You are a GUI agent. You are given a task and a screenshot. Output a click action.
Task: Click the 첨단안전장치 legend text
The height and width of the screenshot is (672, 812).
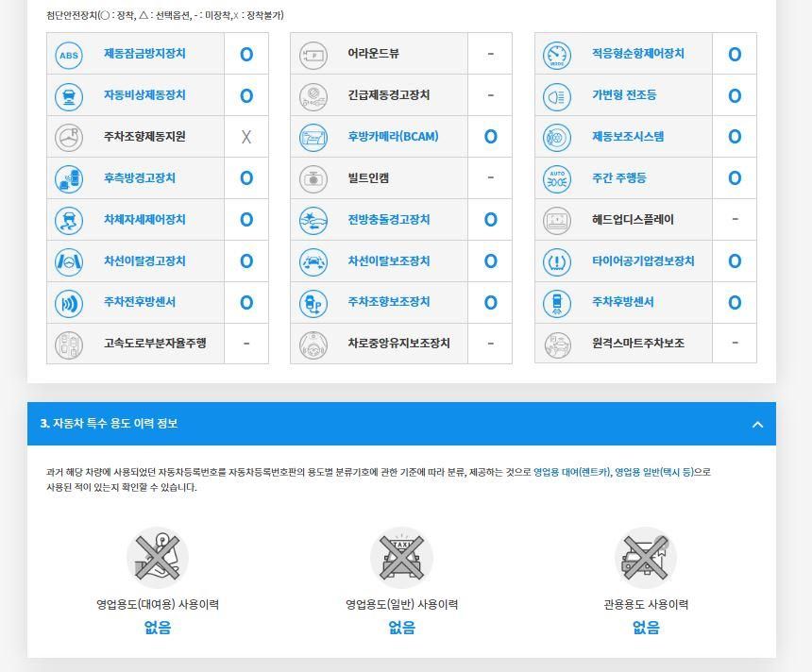(x=164, y=15)
